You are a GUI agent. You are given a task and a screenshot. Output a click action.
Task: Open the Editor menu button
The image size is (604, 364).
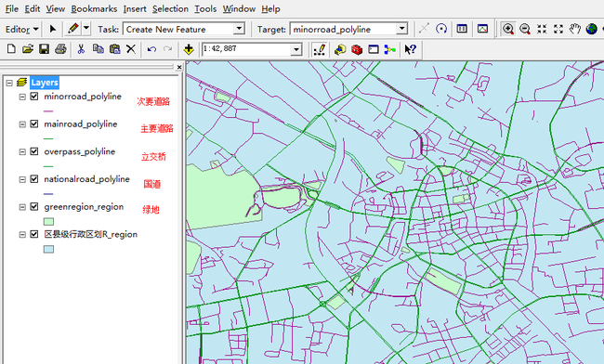tap(22, 29)
